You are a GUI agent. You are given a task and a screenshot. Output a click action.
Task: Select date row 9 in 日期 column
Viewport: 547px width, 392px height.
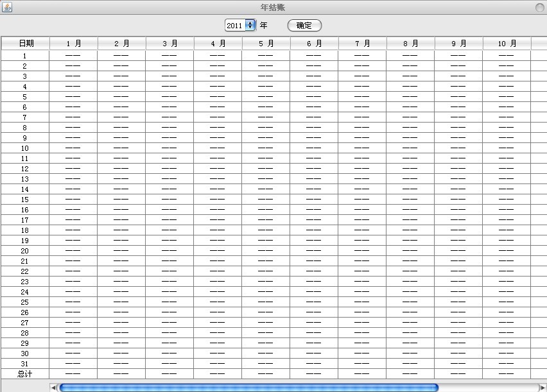tap(25, 138)
